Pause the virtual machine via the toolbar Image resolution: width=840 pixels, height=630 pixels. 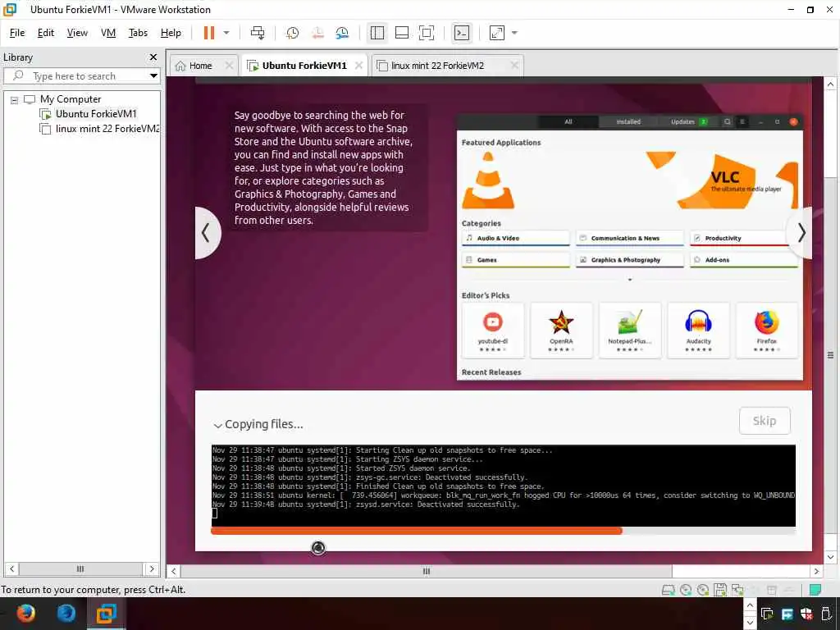click(x=209, y=33)
